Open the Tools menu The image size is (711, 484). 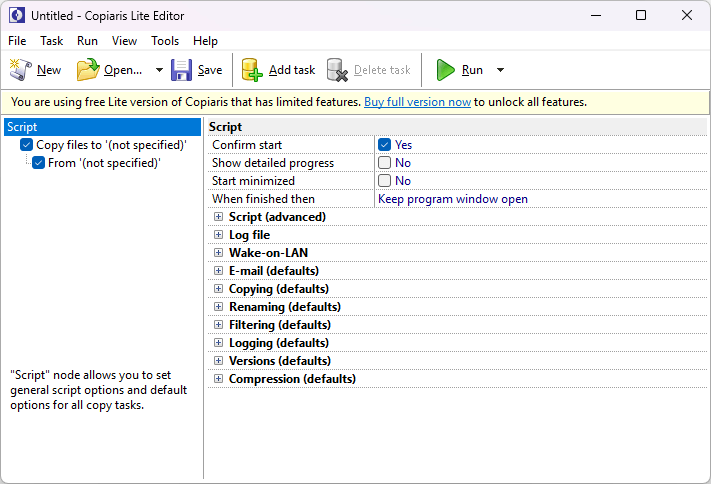(x=165, y=41)
